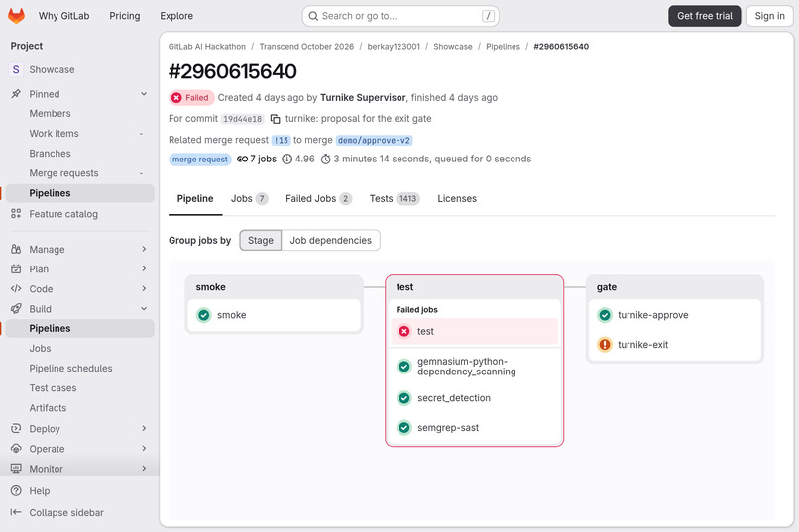Click the merge request badge
799x532 pixels.
(200, 160)
